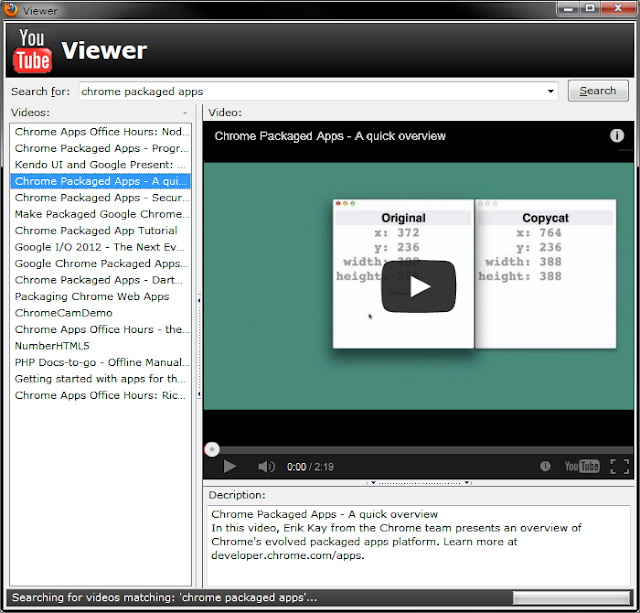Image resolution: width=640 pixels, height=613 pixels.
Task: Click the Search button
Action: coord(598,91)
